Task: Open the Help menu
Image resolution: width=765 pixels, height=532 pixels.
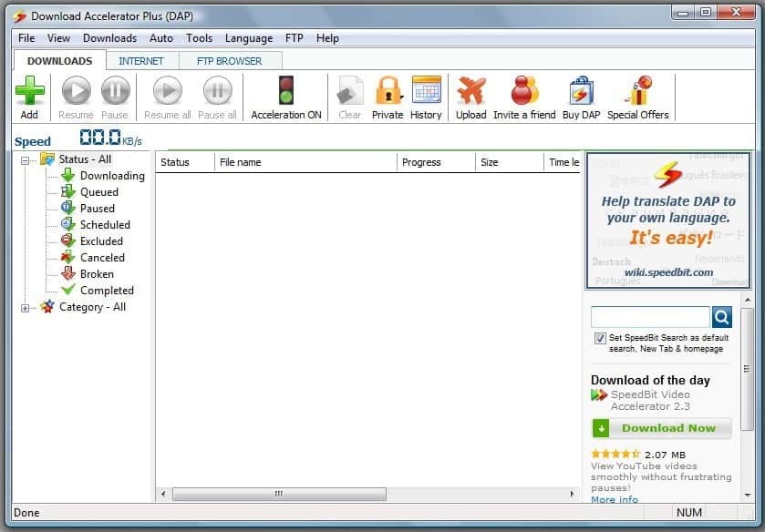Action: tap(327, 38)
